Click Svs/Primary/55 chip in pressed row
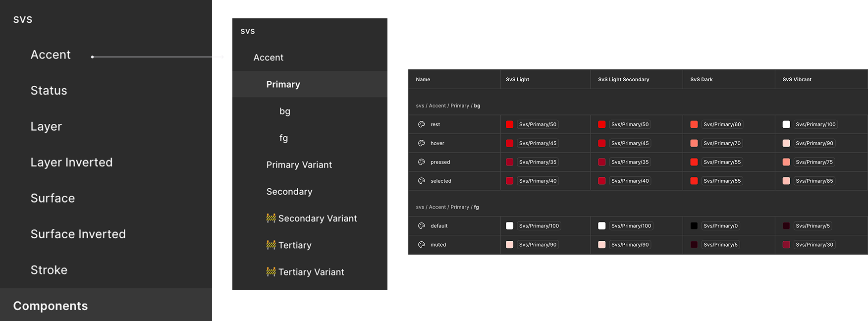The height and width of the screenshot is (321, 868). tap(722, 162)
